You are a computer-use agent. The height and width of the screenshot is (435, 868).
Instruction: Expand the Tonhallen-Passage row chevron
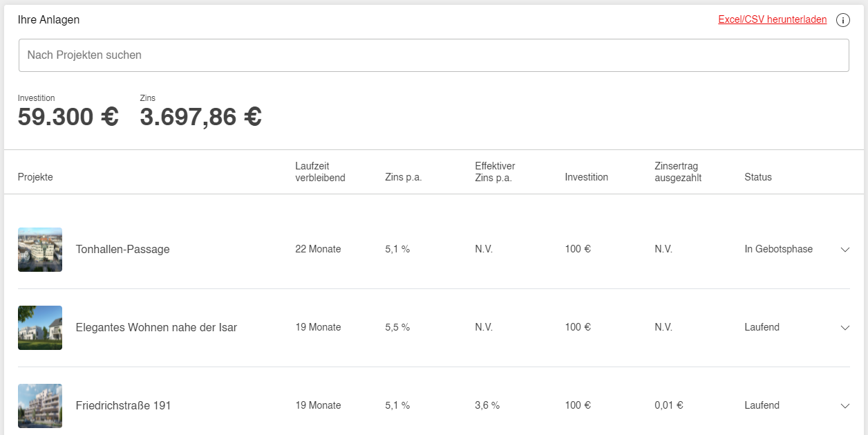click(x=845, y=250)
